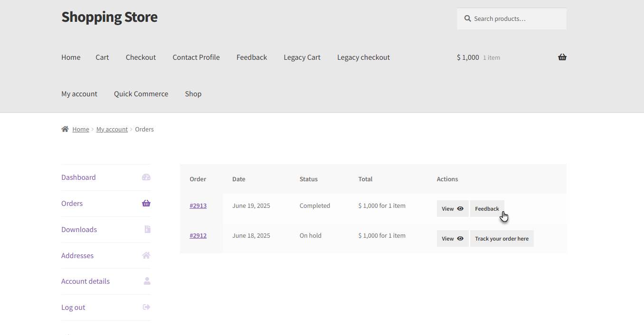Click the Orders basket icon in sidebar

coord(146,204)
